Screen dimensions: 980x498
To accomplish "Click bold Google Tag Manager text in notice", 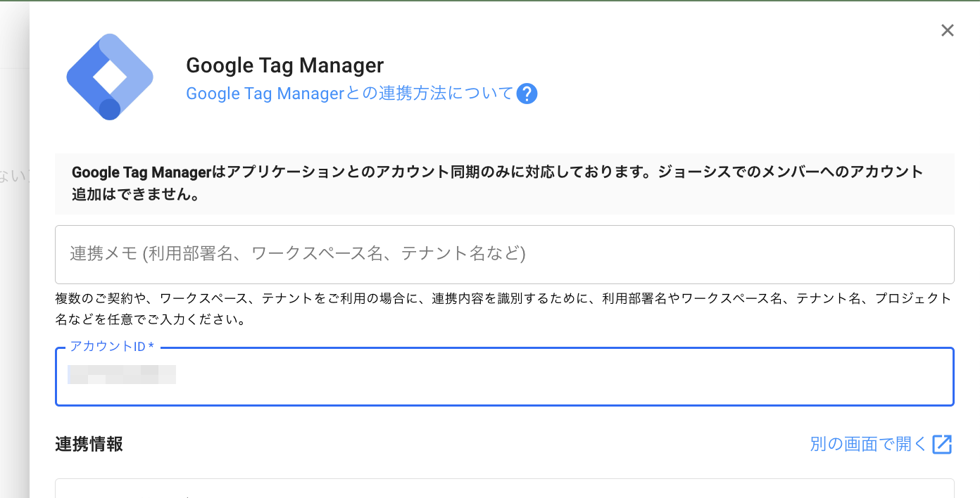I will click(x=142, y=172).
